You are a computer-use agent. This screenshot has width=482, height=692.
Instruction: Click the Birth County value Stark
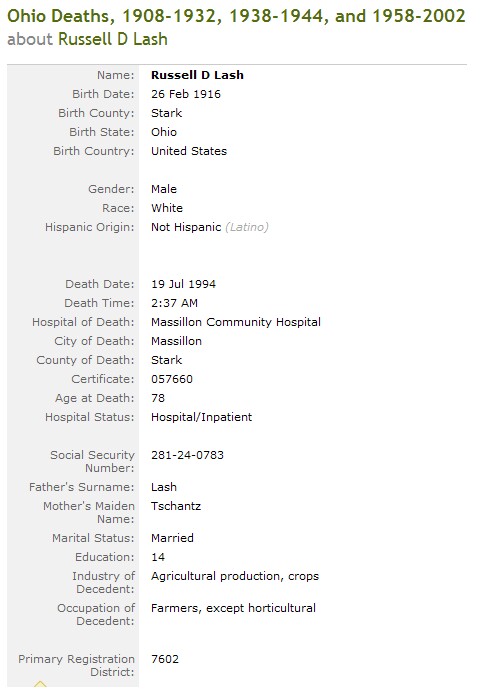[x=166, y=113]
